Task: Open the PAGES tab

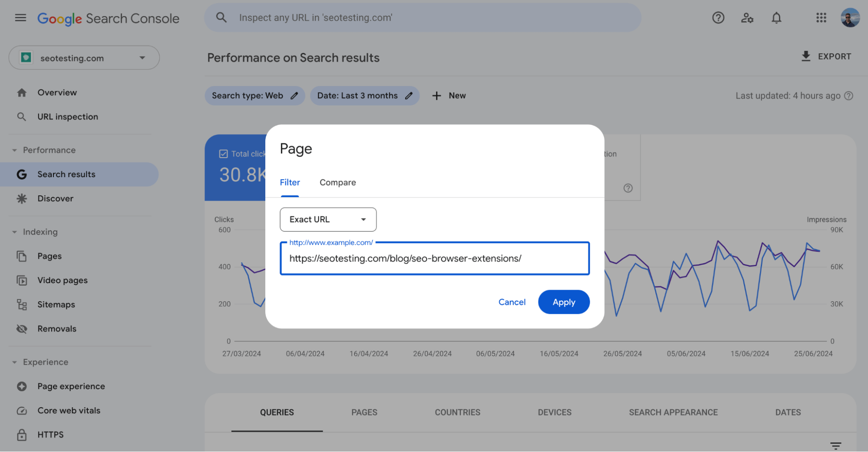Action: coord(364,412)
